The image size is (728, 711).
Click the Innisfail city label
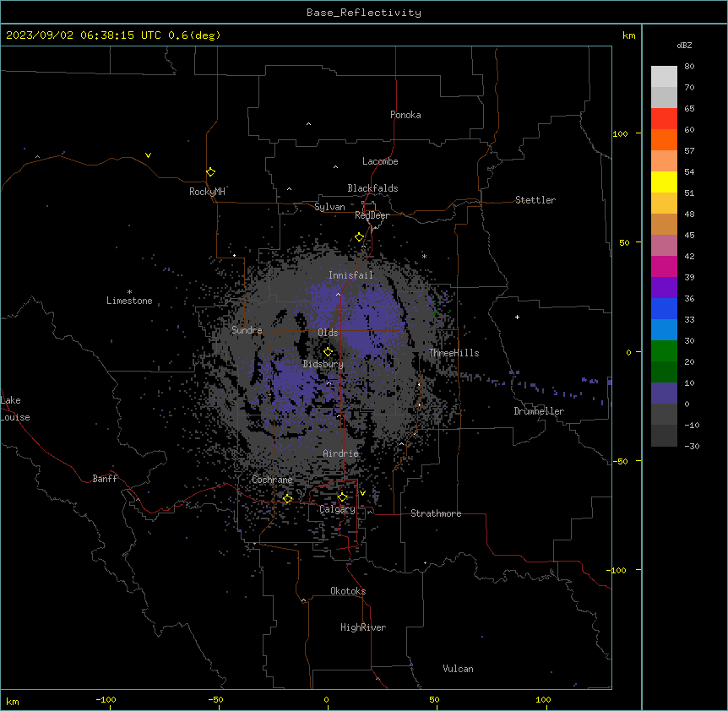coord(350,275)
